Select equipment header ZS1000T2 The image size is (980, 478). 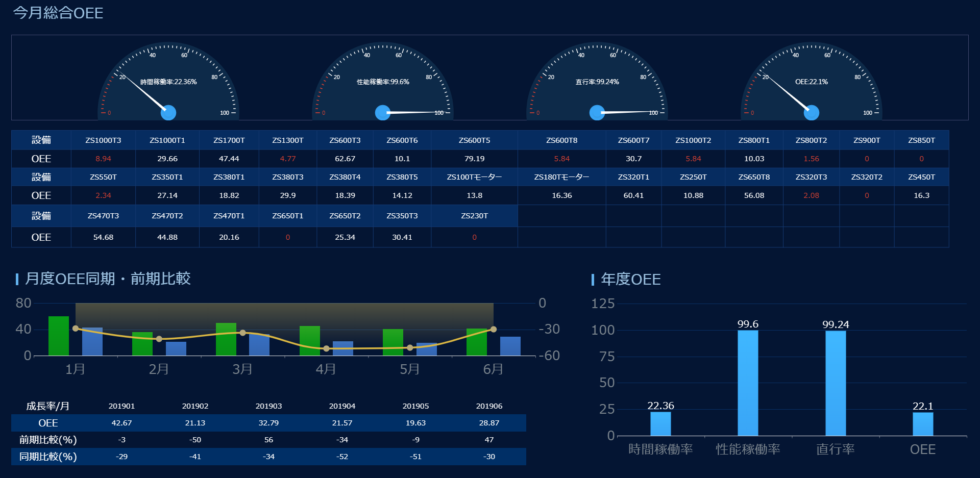(694, 140)
